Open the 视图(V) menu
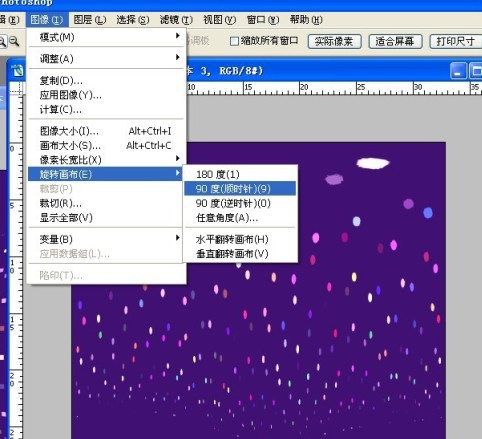 pyautogui.click(x=219, y=20)
